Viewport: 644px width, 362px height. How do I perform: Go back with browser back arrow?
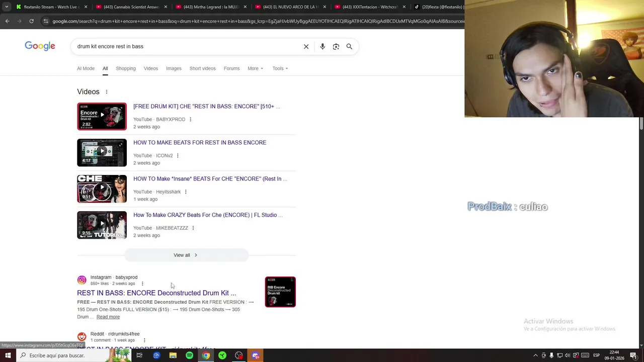[x=7, y=21]
